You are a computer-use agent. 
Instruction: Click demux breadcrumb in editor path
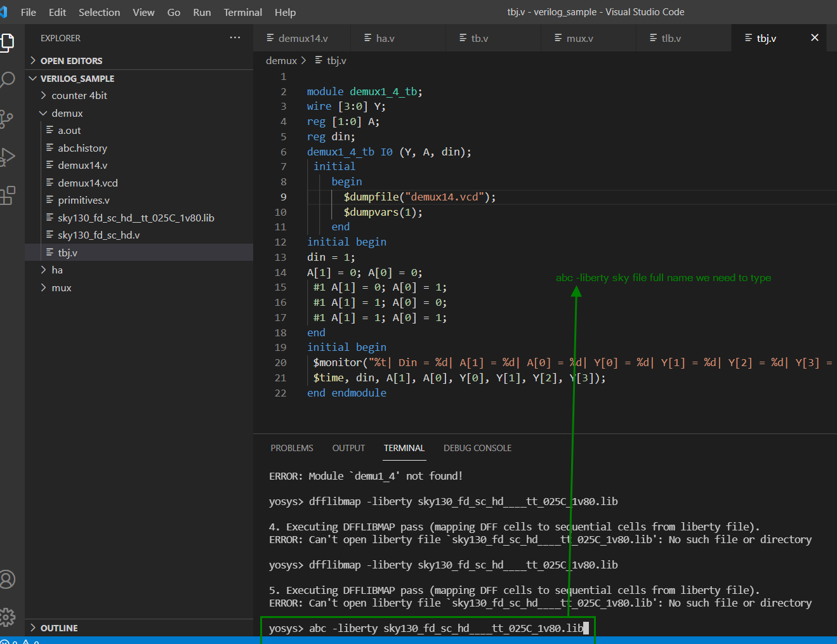281,61
